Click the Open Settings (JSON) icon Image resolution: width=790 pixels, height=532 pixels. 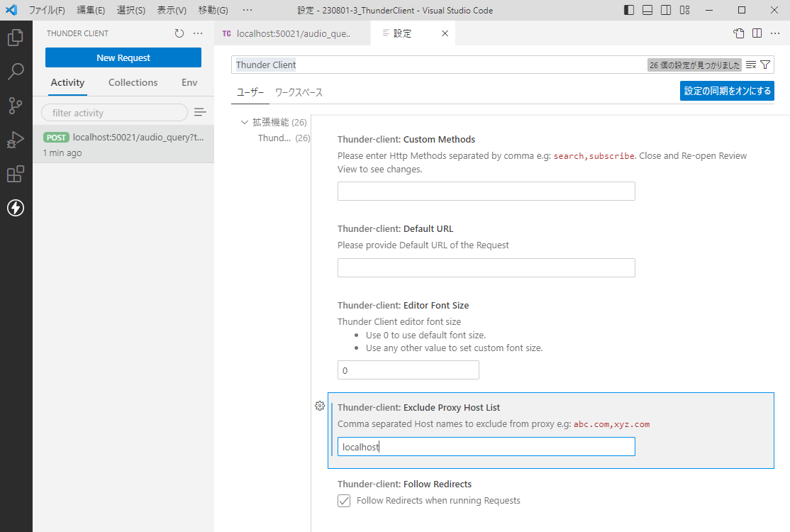(739, 33)
